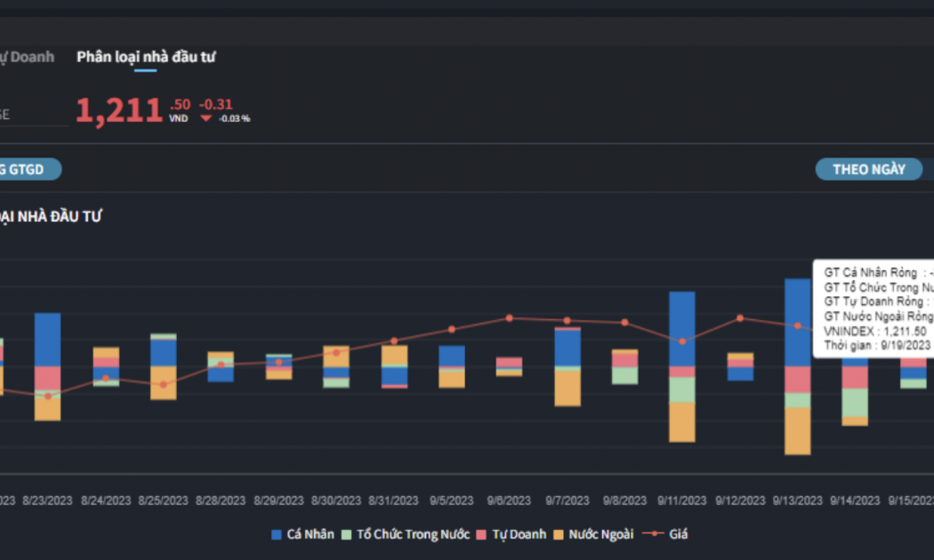The height and width of the screenshot is (560, 934).
Task: Click the 9/8/2023 date label
Action: click(624, 501)
